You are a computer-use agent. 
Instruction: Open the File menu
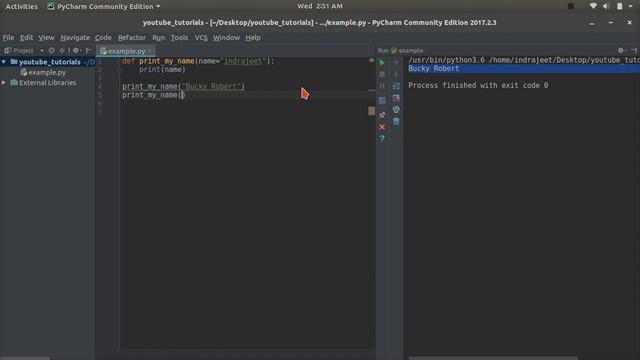pos(9,38)
